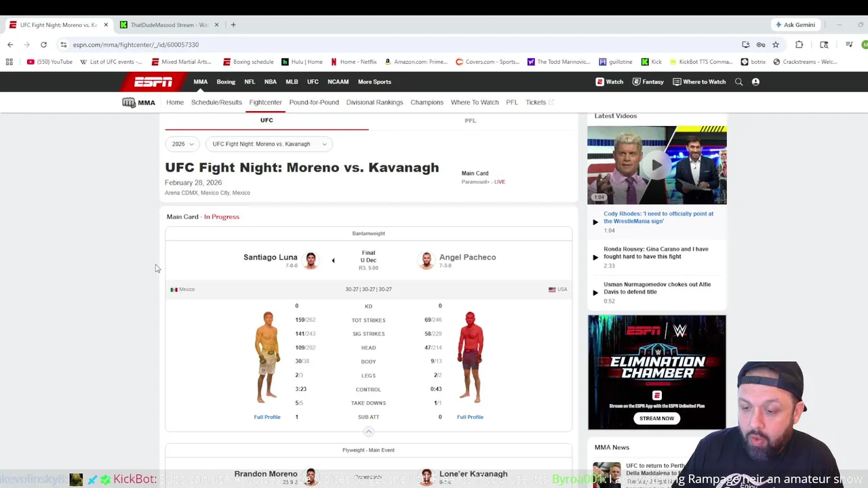Reload the ESPN page
Image resolution: width=868 pixels, height=488 pixels.
point(43,45)
